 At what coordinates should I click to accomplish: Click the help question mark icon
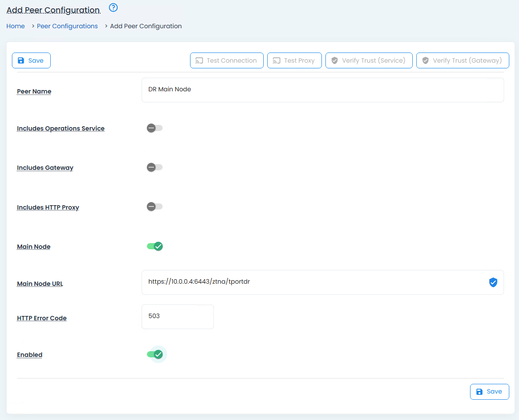(x=113, y=7)
